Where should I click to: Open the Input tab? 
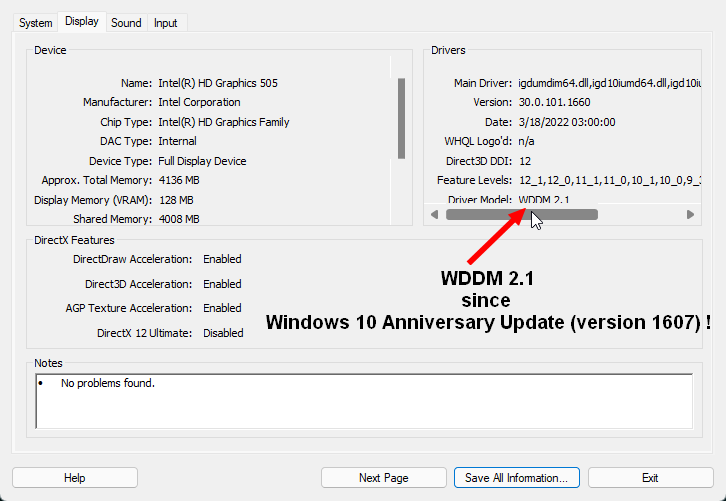tap(166, 23)
